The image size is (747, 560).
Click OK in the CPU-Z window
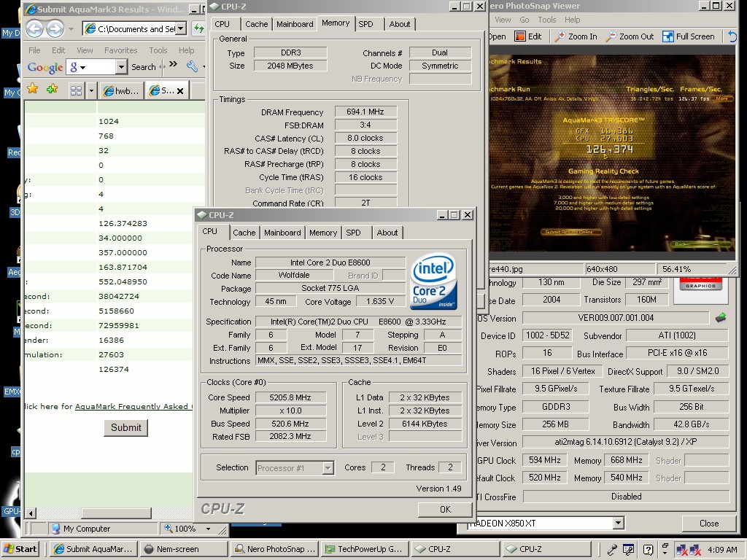click(445, 510)
